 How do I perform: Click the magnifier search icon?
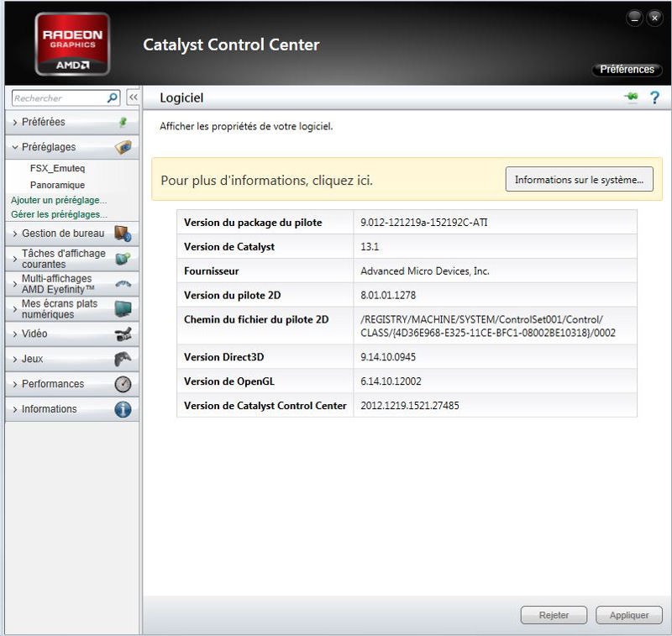(113, 97)
